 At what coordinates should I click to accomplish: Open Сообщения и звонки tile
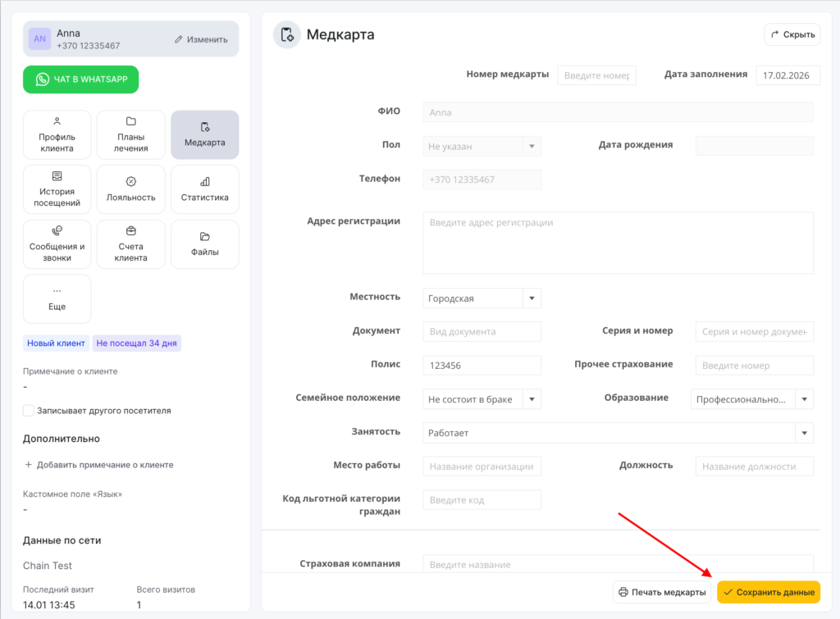[x=57, y=244]
